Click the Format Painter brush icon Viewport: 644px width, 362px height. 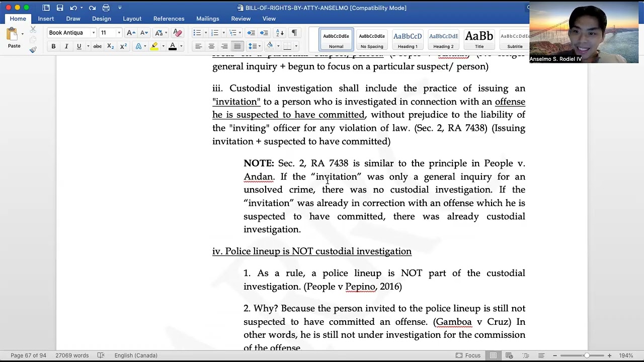click(x=33, y=49)
